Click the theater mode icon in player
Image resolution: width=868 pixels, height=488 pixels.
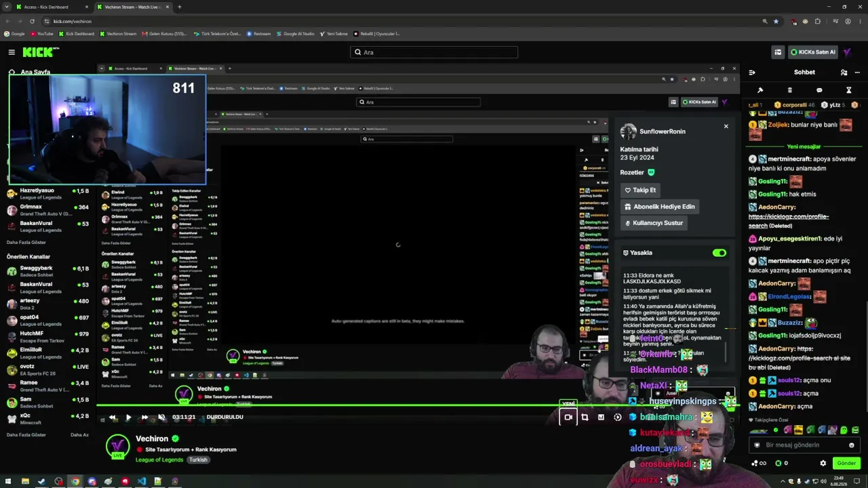(x=601, y=418)
